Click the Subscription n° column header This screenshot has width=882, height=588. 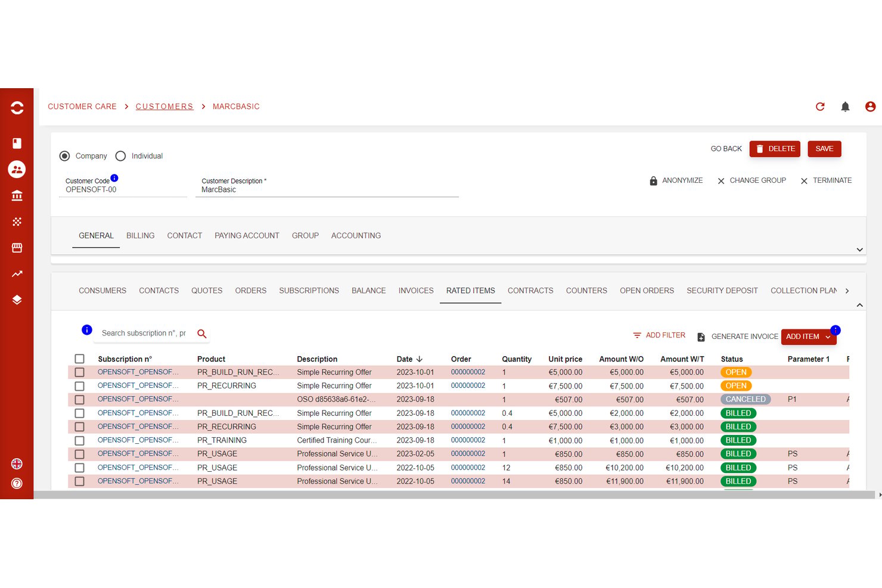pos(125,359)
